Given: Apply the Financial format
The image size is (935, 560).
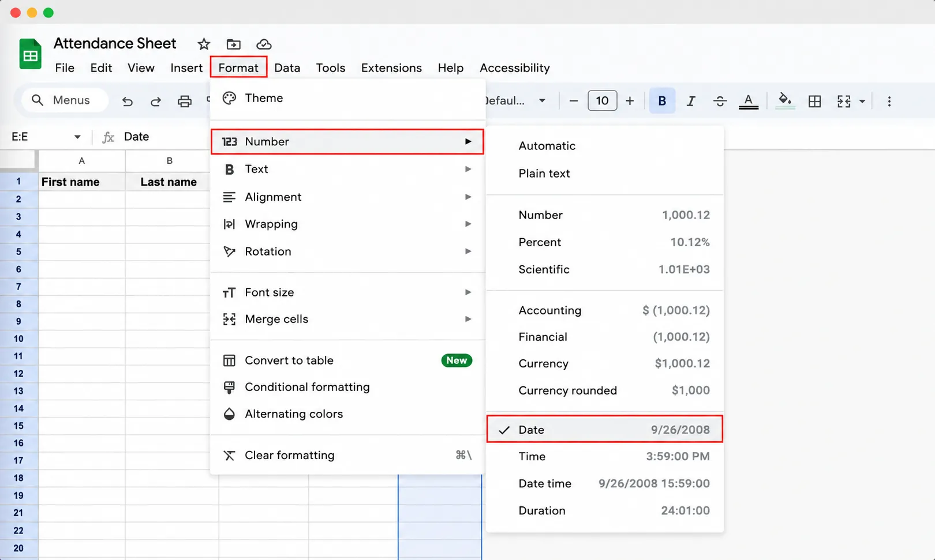Looking at the screenshot, I should (x=605, y=337).
